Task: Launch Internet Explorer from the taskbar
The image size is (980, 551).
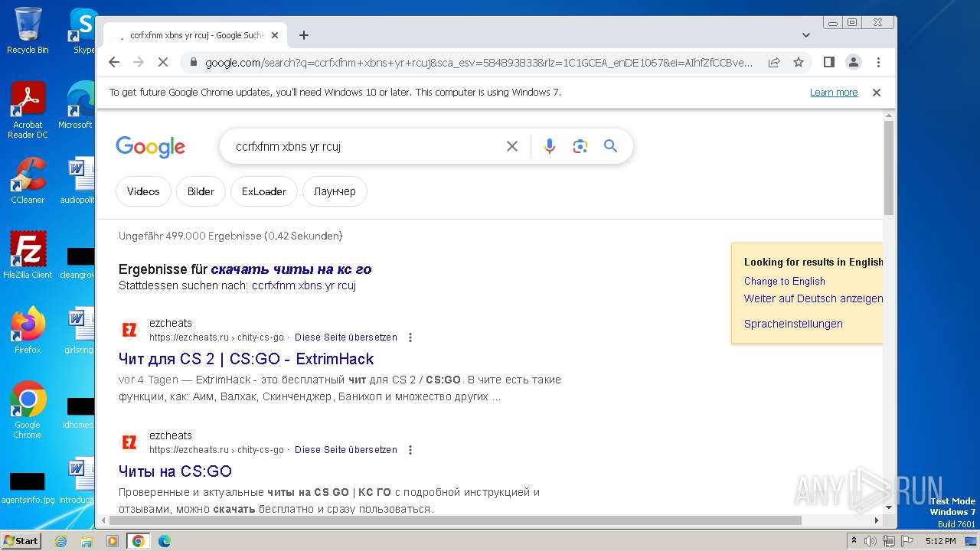Action: click(61, 541)
